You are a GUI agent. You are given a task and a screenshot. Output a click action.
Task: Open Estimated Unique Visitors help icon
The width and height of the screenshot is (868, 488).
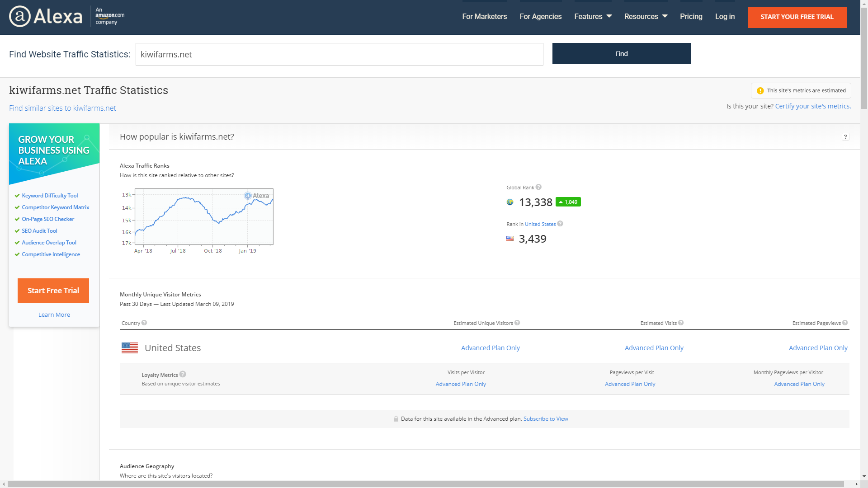517,323
